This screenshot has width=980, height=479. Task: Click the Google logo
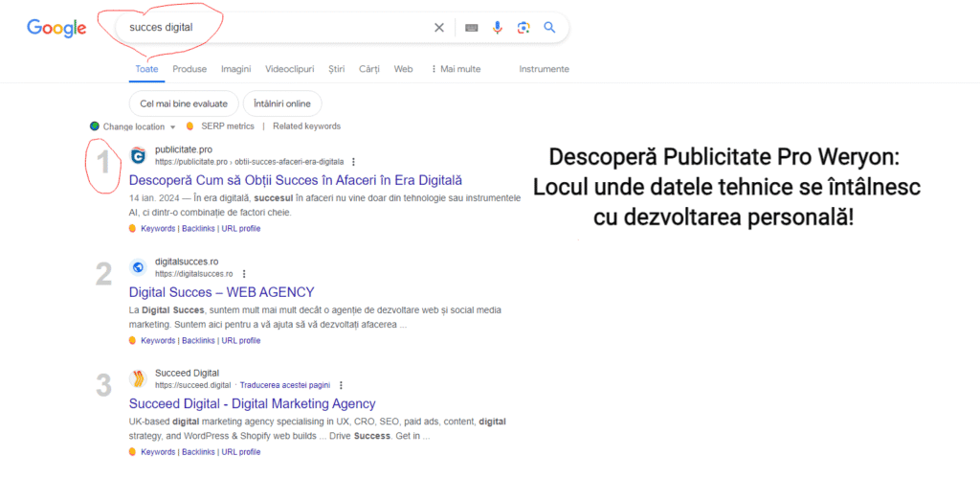(x=56, y=28)
